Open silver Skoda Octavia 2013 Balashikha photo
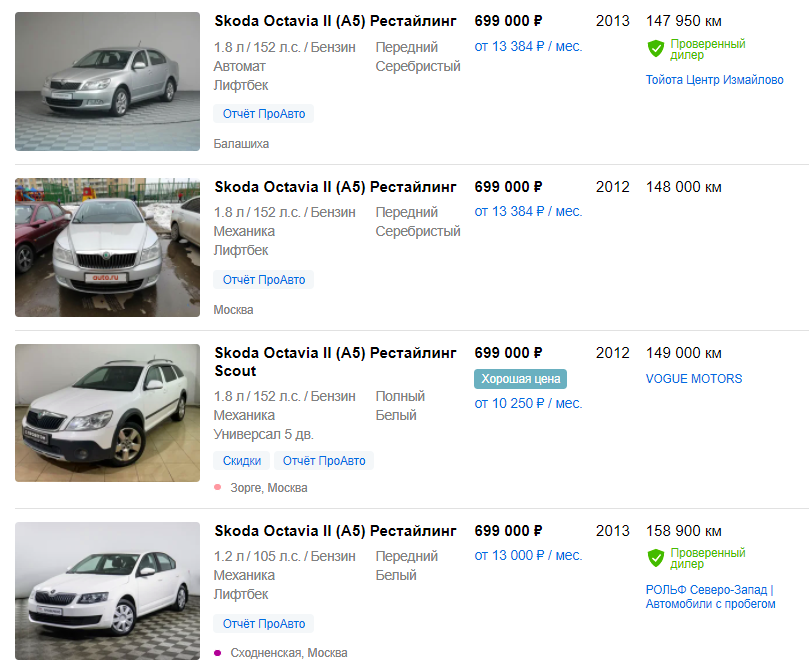Screen dimensions: 809x672 (107, 82)
